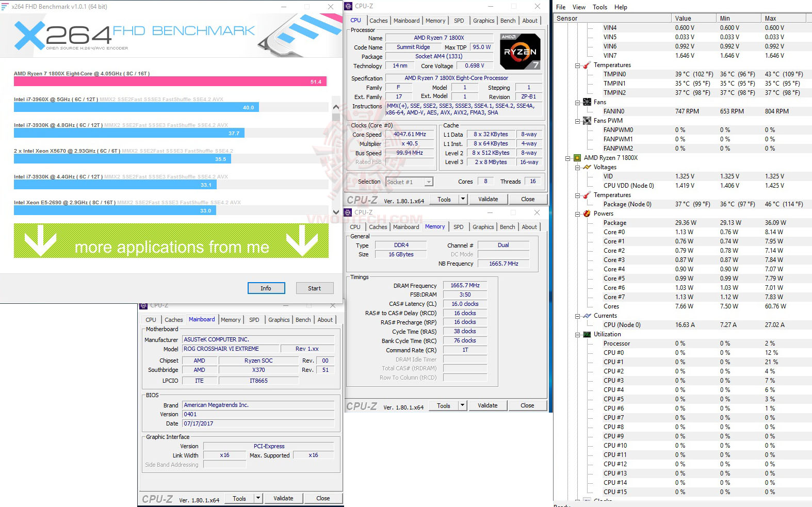Click the Ryzen 7 logo in CPU-Z
The width and height of the screenshot is (812, 507).
[520, 52]
